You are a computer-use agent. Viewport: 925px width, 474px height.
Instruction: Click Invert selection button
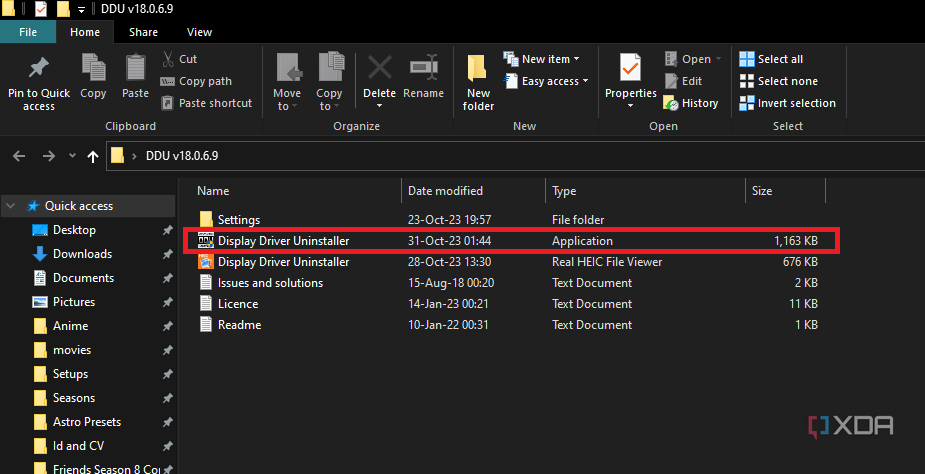pyautogui.click(x=787, y=103)
